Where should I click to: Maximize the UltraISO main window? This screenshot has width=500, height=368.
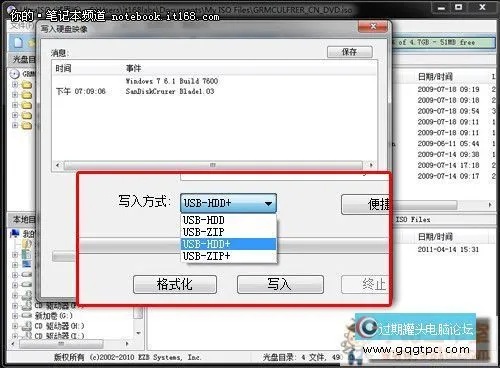click(459, 7)
